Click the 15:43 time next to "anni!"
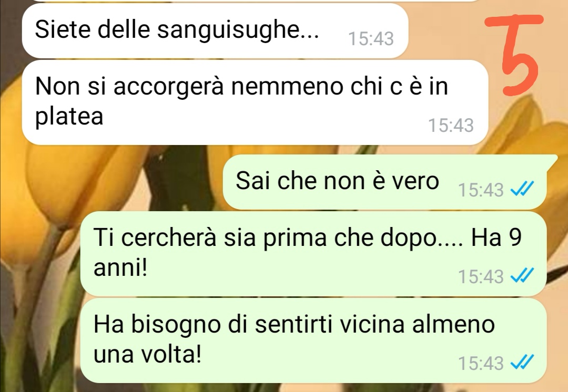 (x=481, y=276)
